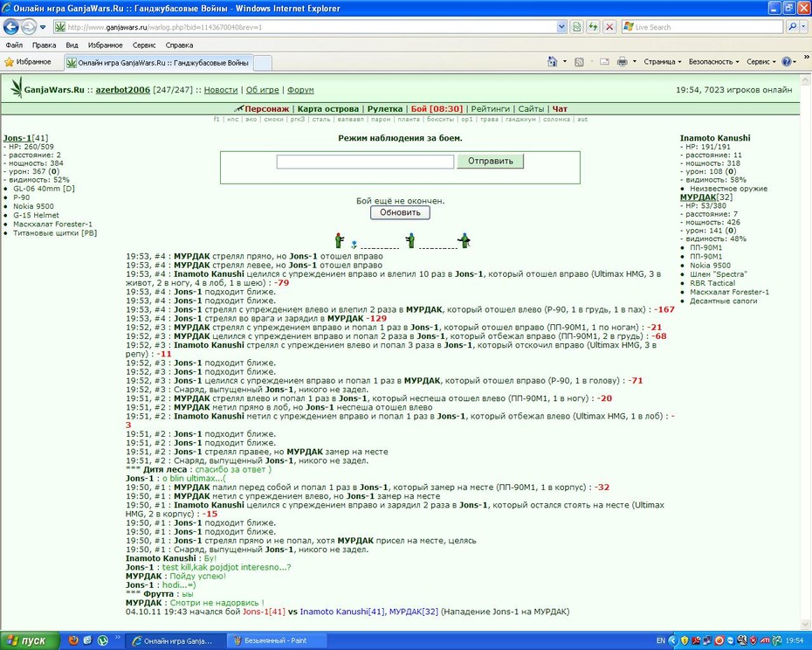Open a new blank tab
812x650 pixels.
pyautogui.click(x=262, y=63)
